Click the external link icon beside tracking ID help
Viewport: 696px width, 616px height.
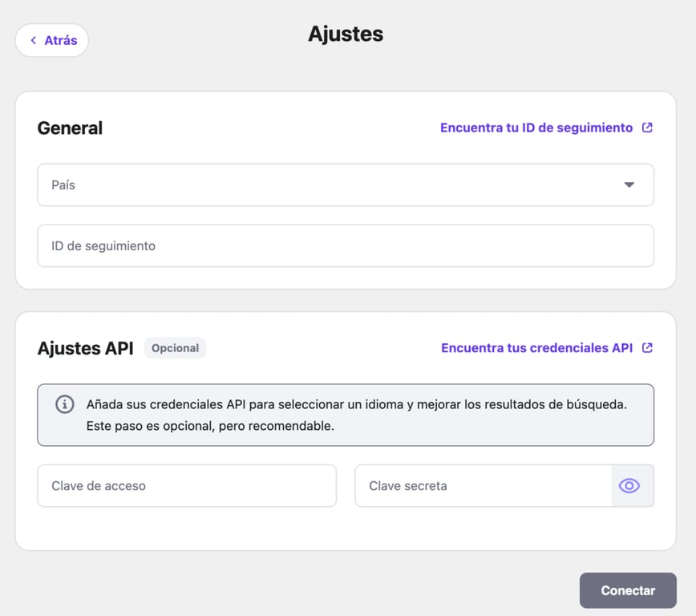[646, 127]
